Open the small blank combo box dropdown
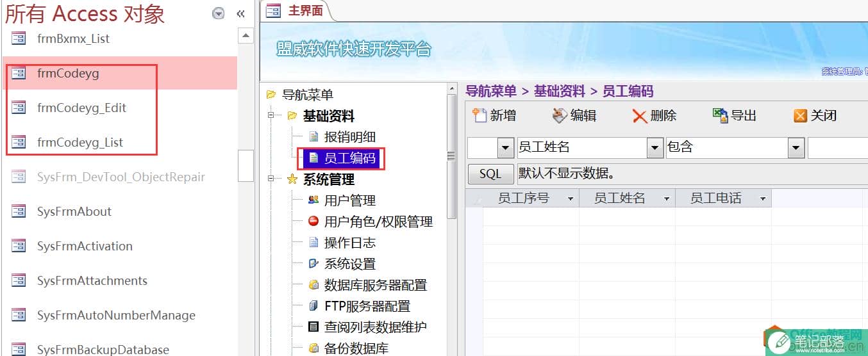 coord(506,147)
